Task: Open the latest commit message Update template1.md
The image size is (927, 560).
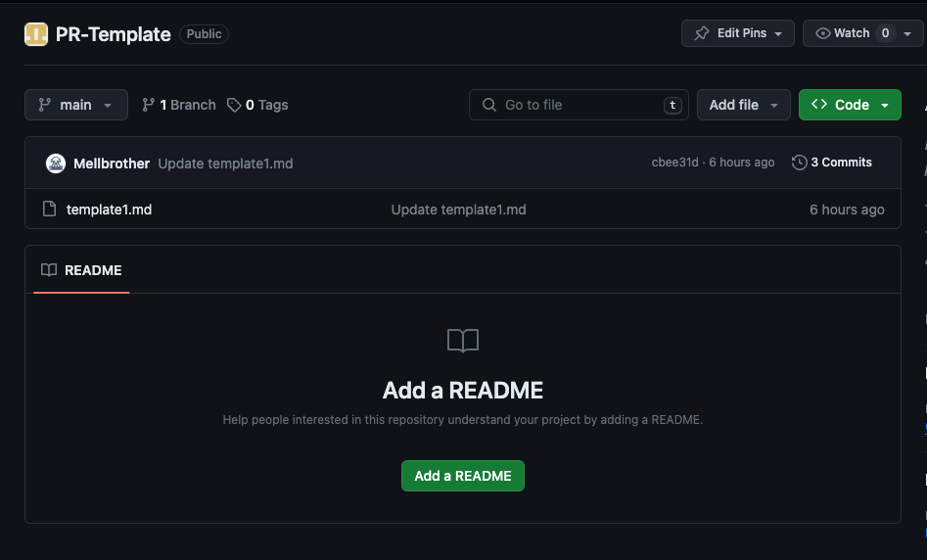Action: tap(225, 163)
